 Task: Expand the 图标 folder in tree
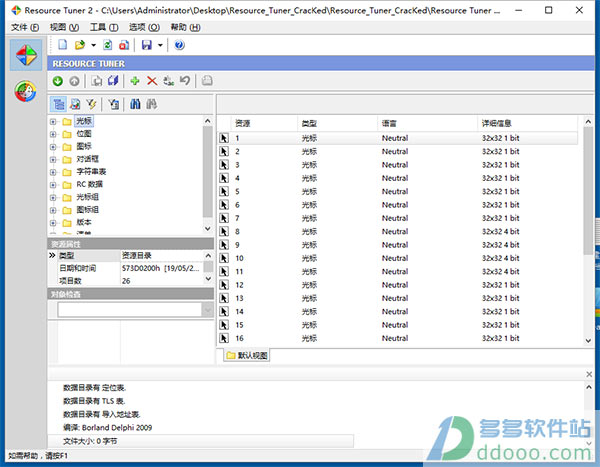tap(53, 147)
